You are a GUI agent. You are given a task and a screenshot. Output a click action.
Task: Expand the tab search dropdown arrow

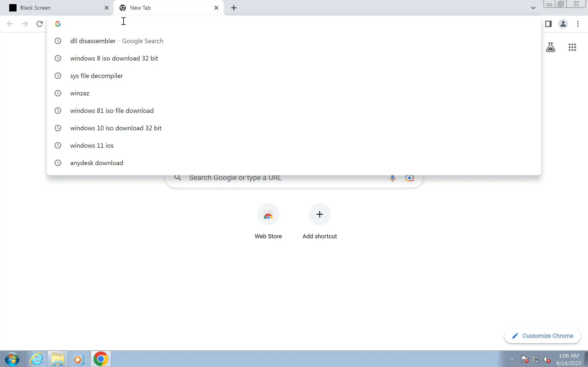pyautogui.click(x=533, y=8)
